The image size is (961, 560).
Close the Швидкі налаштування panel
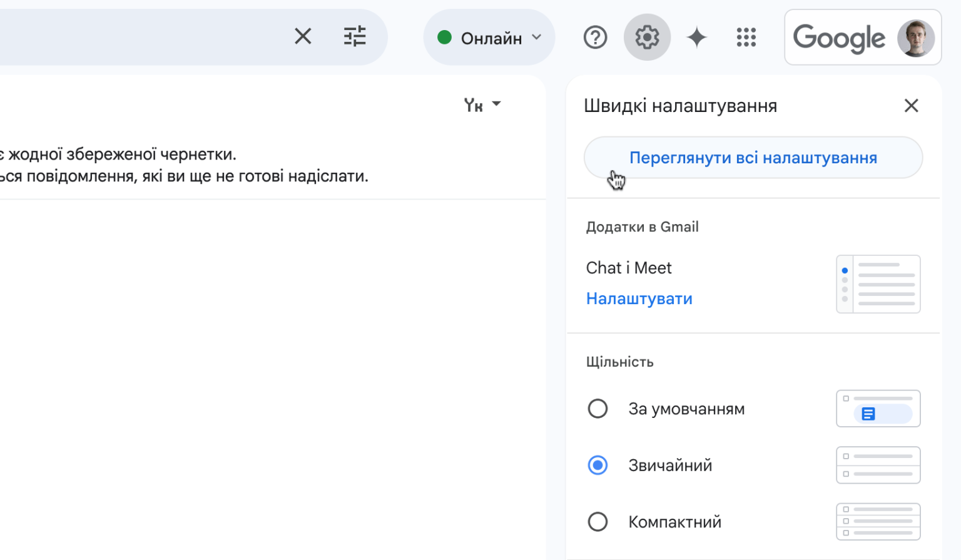pyautogui.click(x=911, y=106)
